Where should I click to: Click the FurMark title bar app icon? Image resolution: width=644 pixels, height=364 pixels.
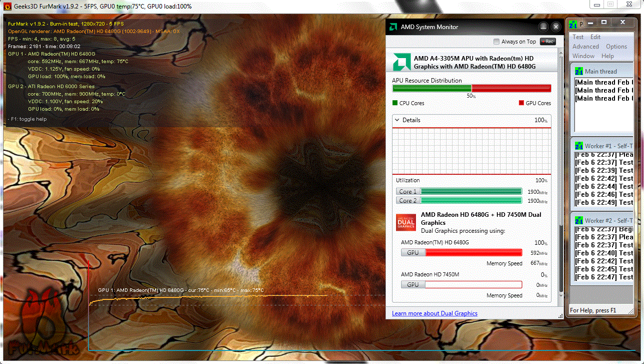coord(6,7)
